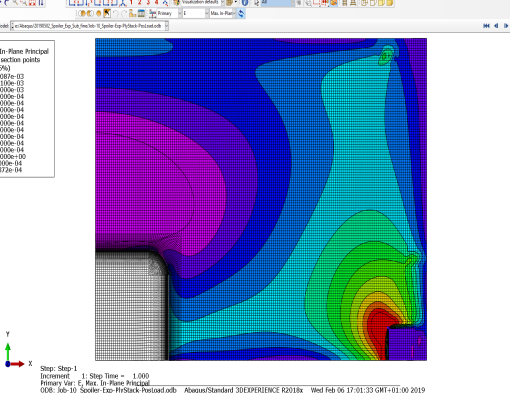Viewport: 510px width, 393px height.
Task: Expand the ODB file path dropdown
Action: [167, 26]
